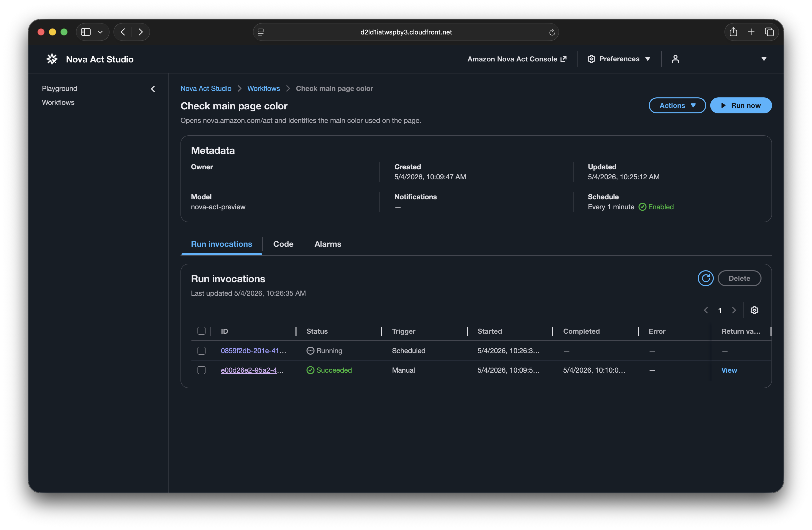This screenshot has width=812, height=530.
Task: Click the Started column header
Action: (489, 331)
